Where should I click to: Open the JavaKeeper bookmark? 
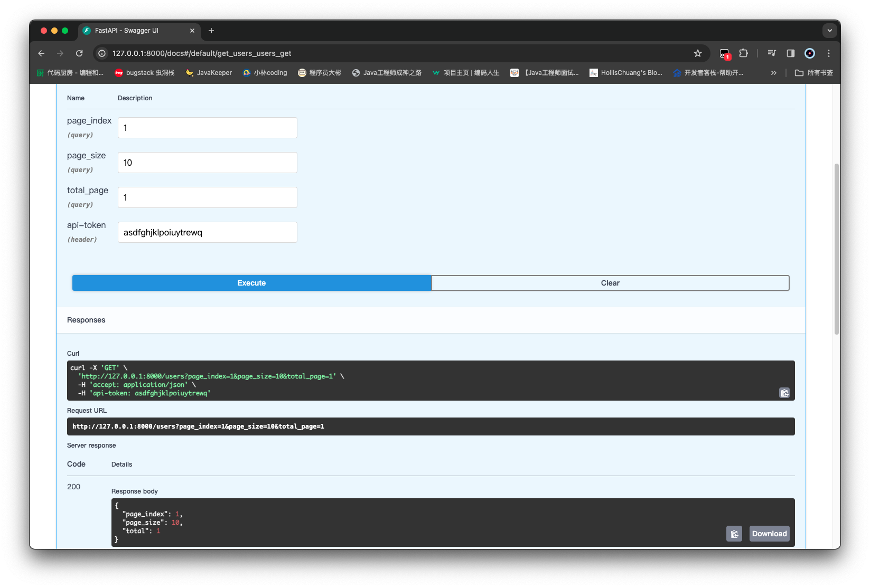(209, 73)
